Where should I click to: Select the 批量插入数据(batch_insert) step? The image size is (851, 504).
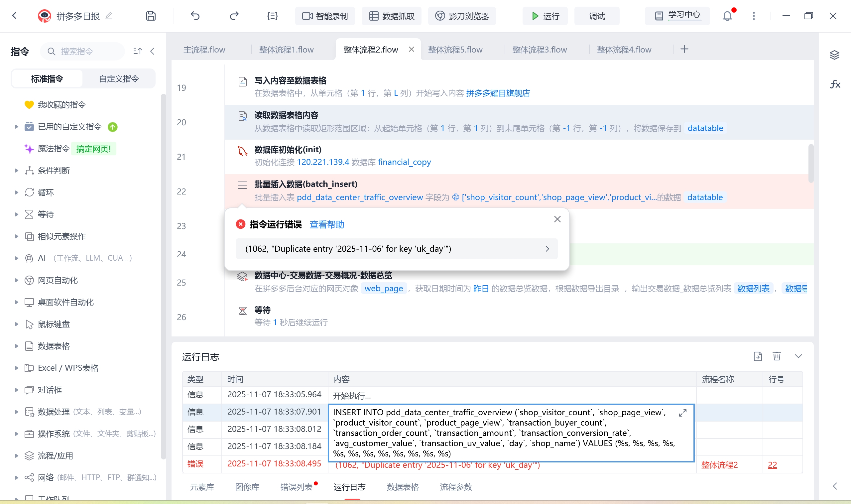point(519,191)
